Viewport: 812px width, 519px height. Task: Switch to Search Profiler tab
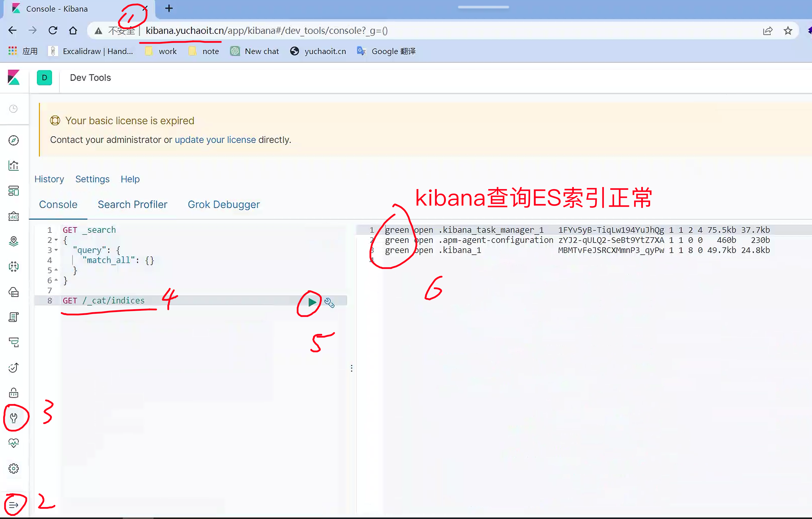133,204
